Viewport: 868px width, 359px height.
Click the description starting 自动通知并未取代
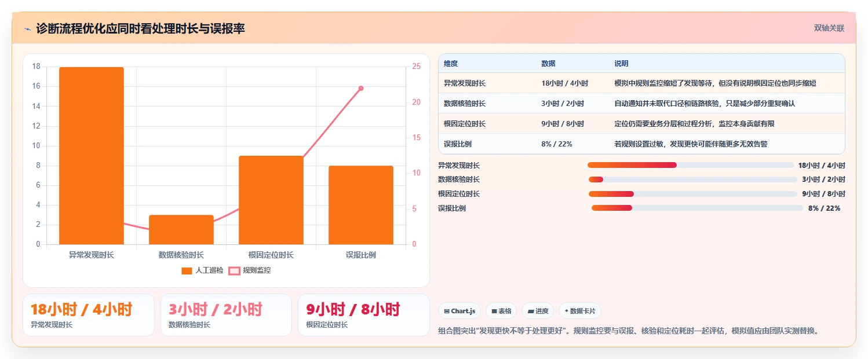[x=705, y=104]
